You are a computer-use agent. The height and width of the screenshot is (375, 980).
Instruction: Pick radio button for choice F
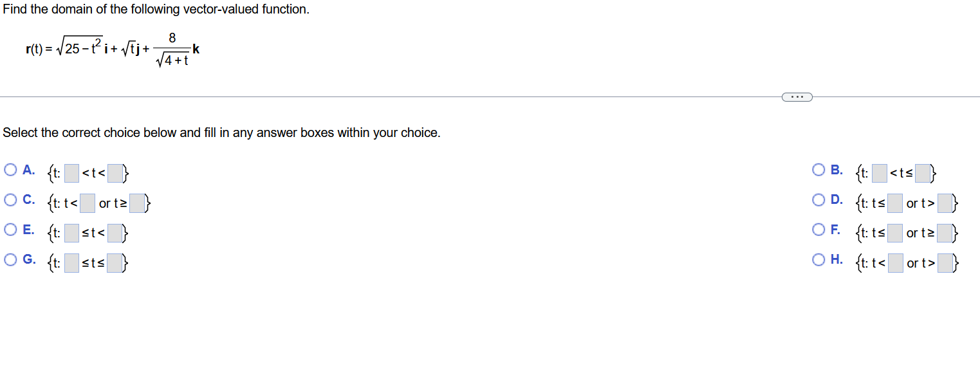818,230
